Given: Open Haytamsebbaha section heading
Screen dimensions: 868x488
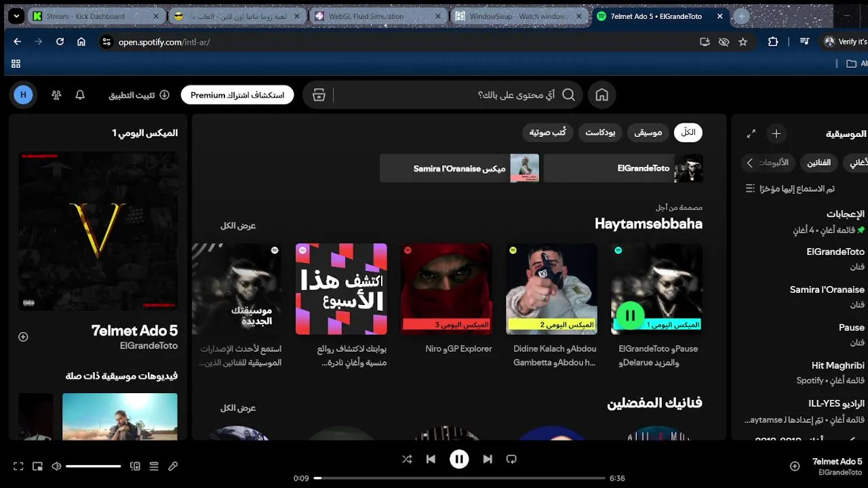Looking at the screenshot, I should click(x=648, y=224).
